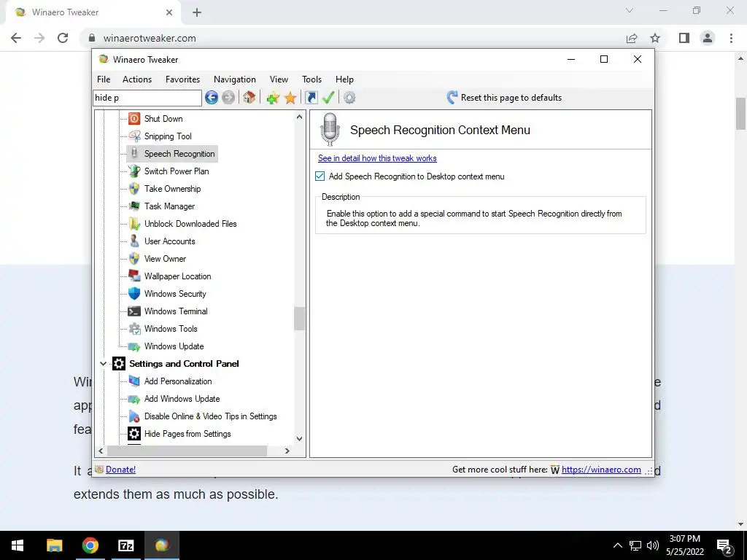This screenshot has height=560, width=747.
Task: Reload the page in Chrome
Action: point(63,38)
